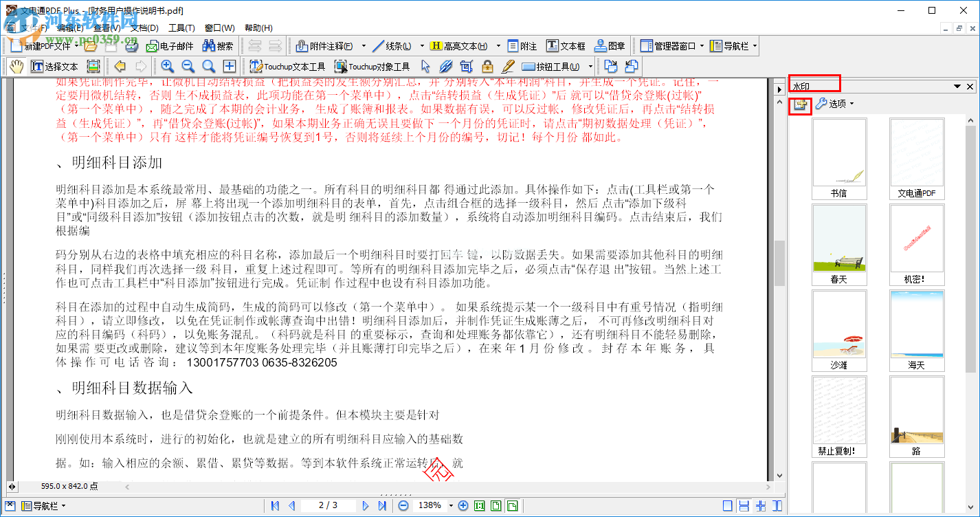
Task: Click the rotate pages clockwise icon
Action: tap(610, 67)
